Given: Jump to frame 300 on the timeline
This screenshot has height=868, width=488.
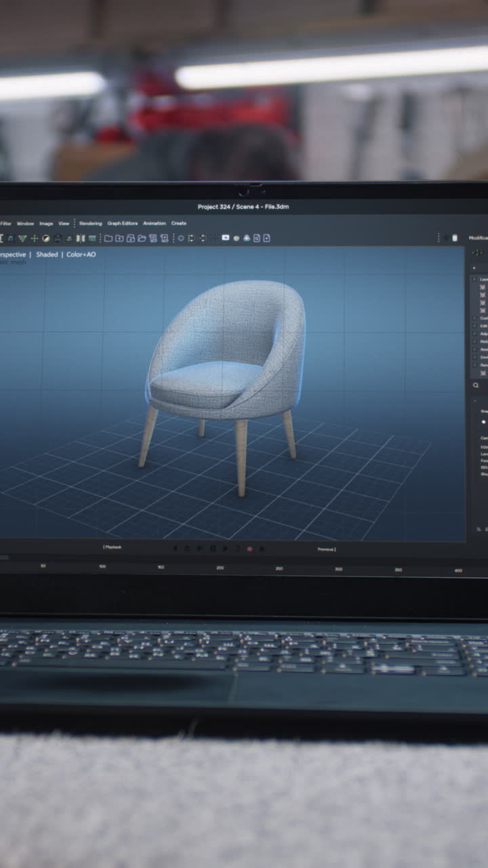Looking at the screenshot, I should [339, 569].
